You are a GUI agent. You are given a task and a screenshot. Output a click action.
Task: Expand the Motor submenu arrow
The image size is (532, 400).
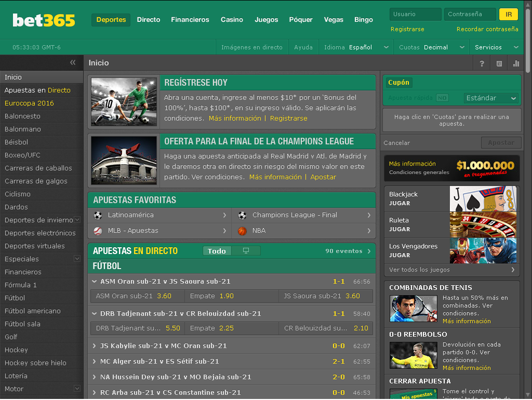coord(77,389)
